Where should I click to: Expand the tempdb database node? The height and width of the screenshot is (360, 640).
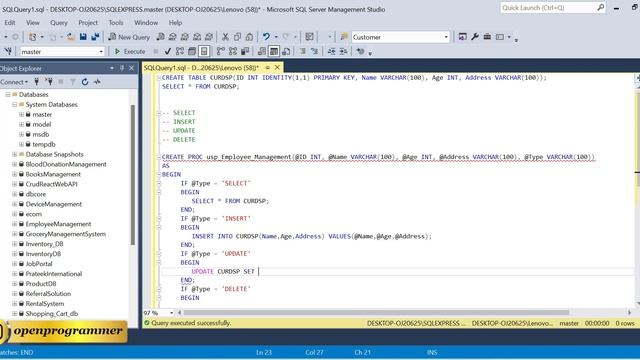coord(21,144)
